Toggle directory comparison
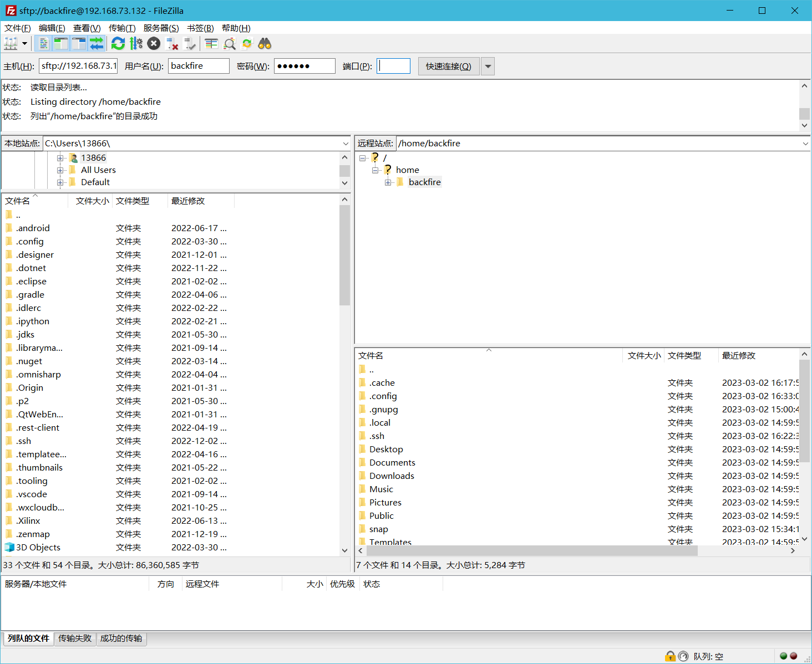Image resolution: width=812 pixels, height=664 pixels. 229,43
